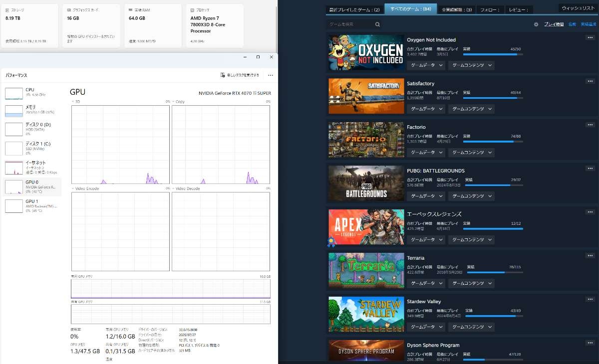Open the three-dot menu for PUBG: BATTLEGROUNDS
The height and width of the screenshot is (364, 599).
pos(590,169)
